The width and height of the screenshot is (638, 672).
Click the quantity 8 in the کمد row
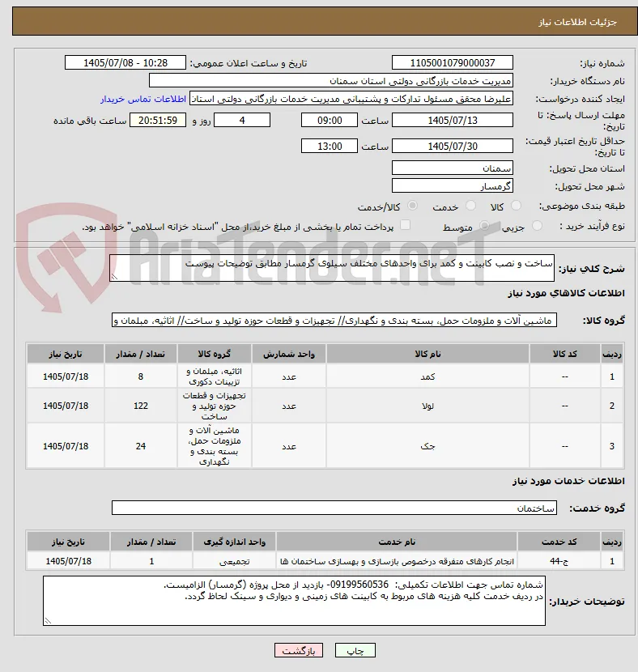tap(141, 376)
